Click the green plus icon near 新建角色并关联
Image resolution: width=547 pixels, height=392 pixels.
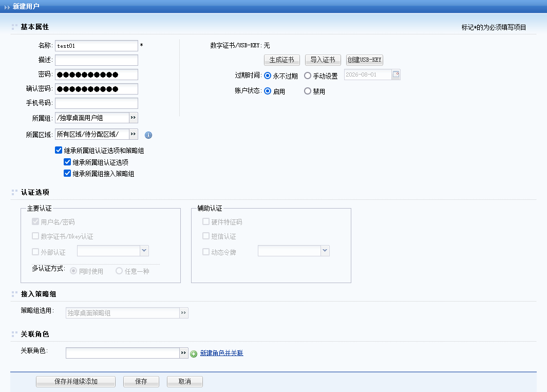click(x=194, y=353)
